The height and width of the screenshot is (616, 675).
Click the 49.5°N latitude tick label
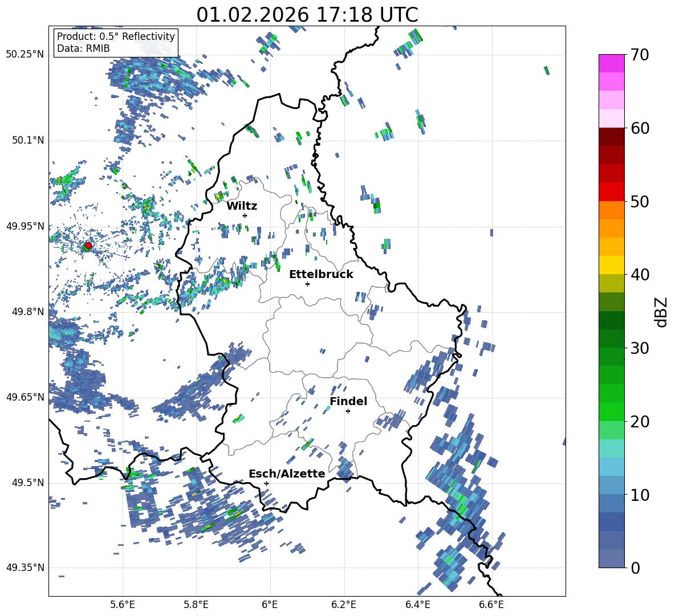coord(27,483)
